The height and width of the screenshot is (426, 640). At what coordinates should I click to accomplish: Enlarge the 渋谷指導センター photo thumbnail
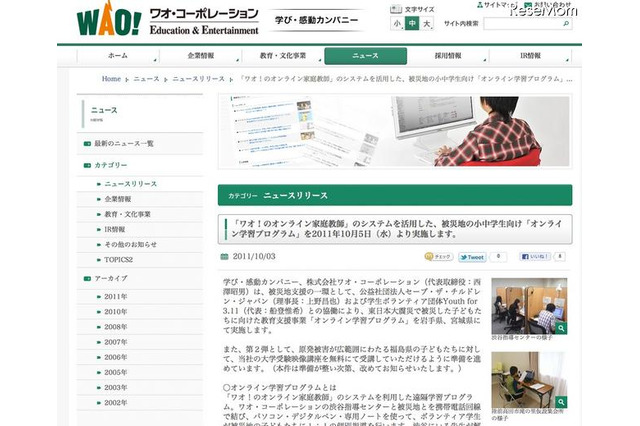coord(529,306)
